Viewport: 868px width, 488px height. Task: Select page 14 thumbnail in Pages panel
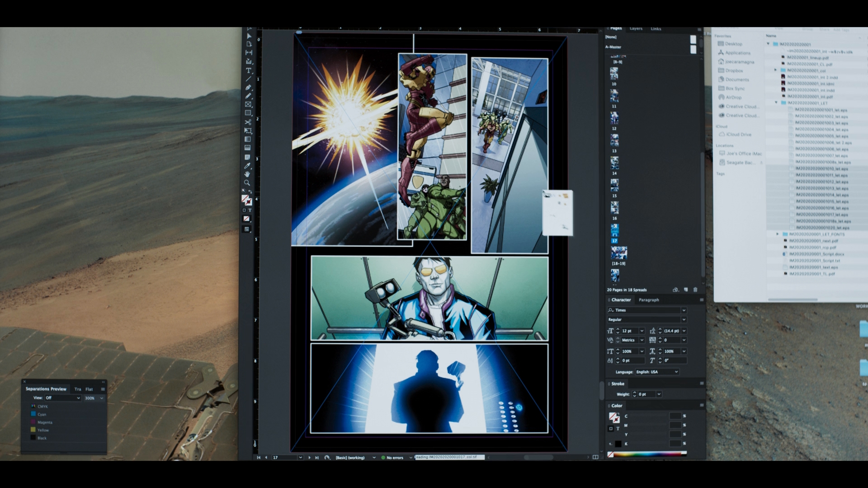(614, 162)
